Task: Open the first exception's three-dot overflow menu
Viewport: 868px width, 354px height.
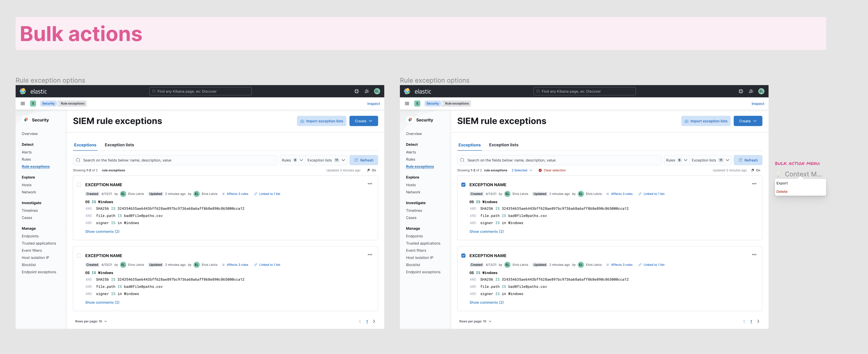Action: click(x=370, y=183)
